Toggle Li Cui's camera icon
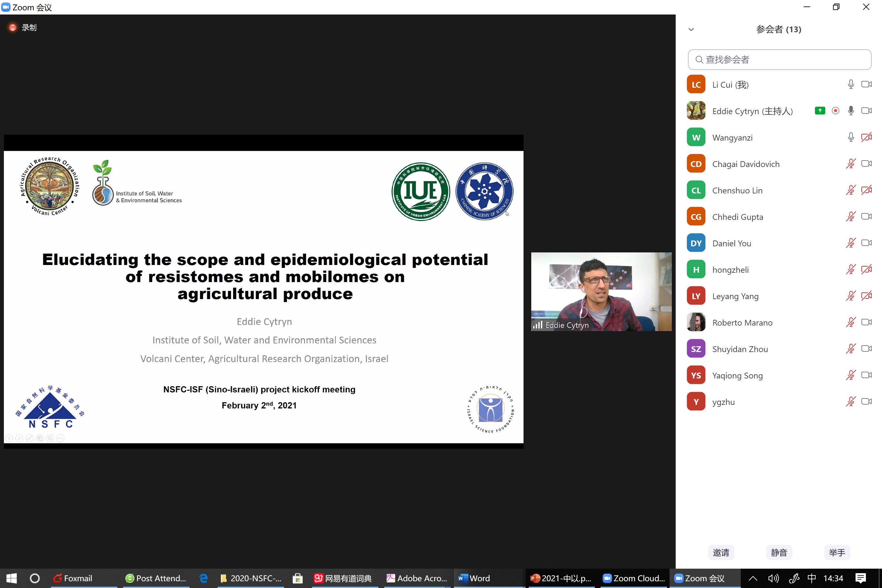This screenshot has height=588, width=882. [x=866, y=84]
